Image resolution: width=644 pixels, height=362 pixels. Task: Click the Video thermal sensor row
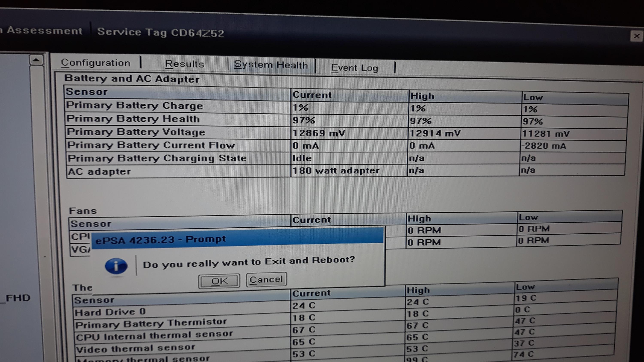(x=135, y=348)
